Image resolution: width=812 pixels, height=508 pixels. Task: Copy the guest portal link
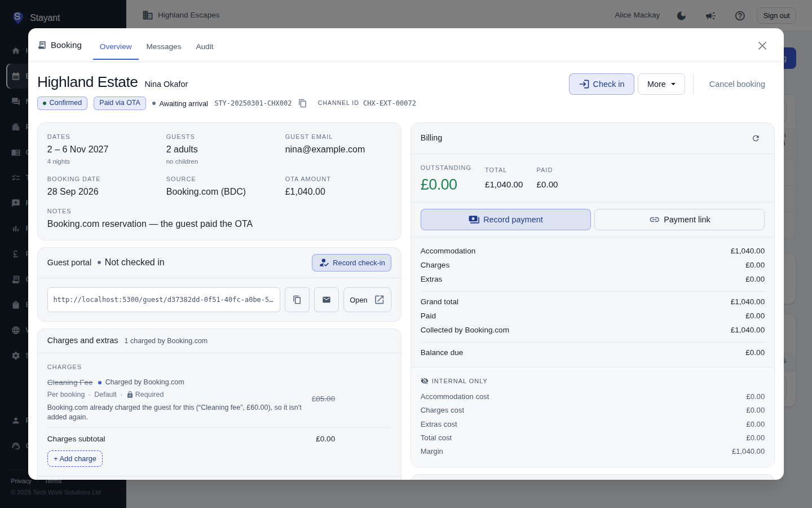pos(297,300)
